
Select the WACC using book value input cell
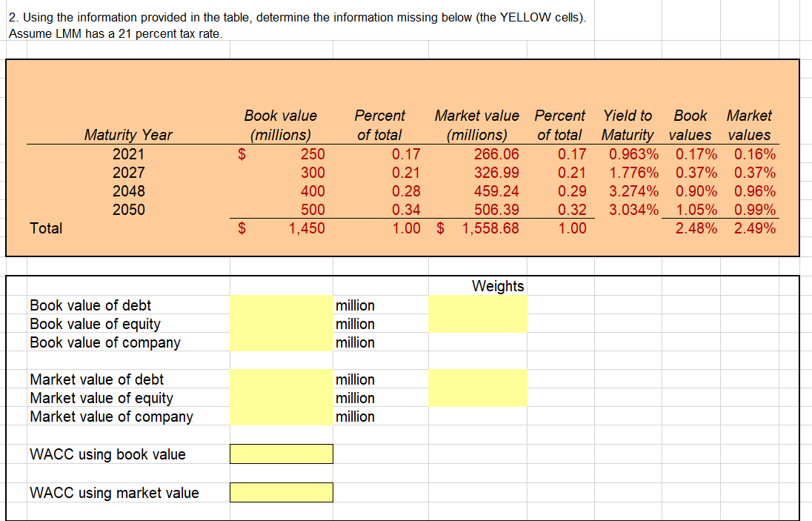pos(281,454)
